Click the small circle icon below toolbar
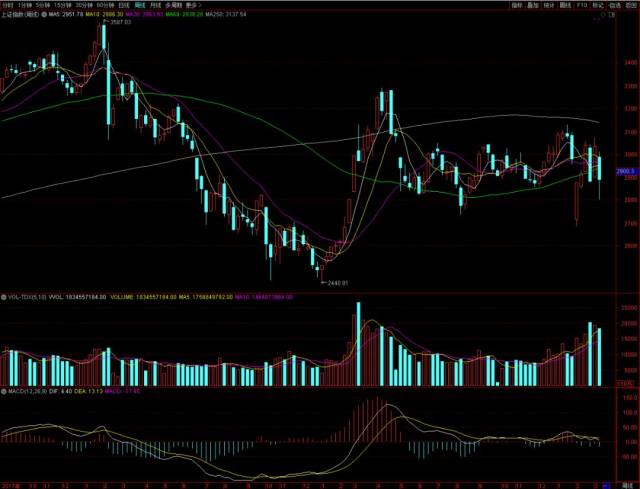This screenshot has width=640, height=489. coord(603,15)
